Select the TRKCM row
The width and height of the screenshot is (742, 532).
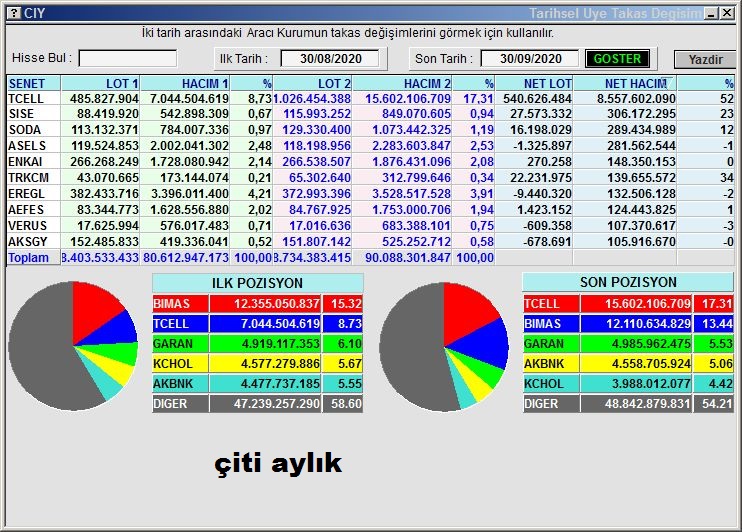[x=371, y=178]
